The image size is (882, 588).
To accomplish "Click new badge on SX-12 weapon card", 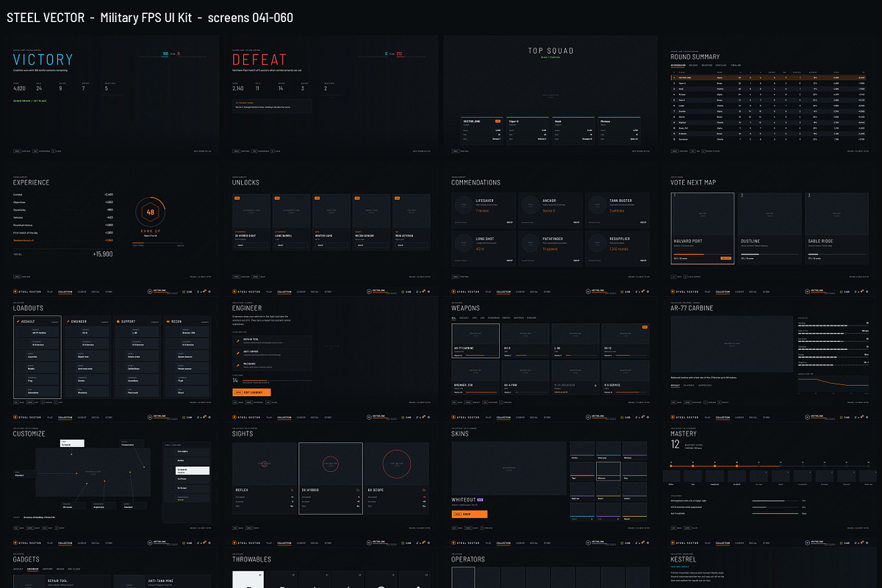I will 645,327.
